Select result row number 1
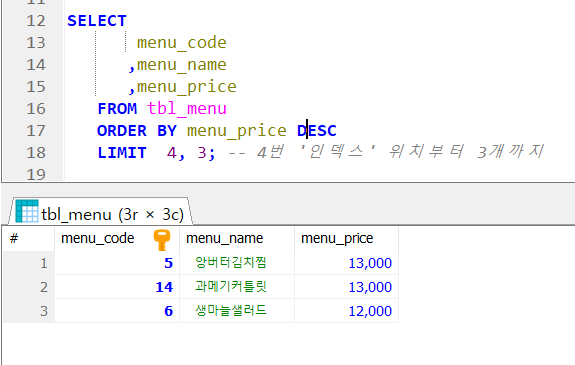 [x=29, y=263]
